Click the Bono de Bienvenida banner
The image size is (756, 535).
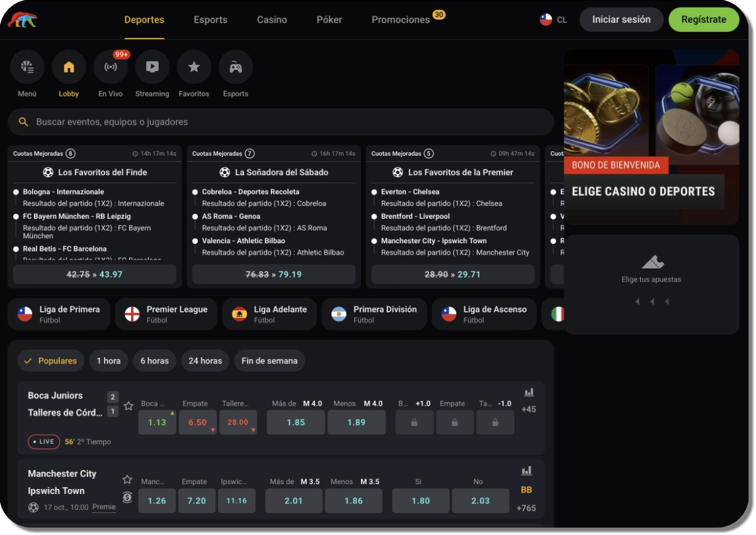(x=651, y=137)
